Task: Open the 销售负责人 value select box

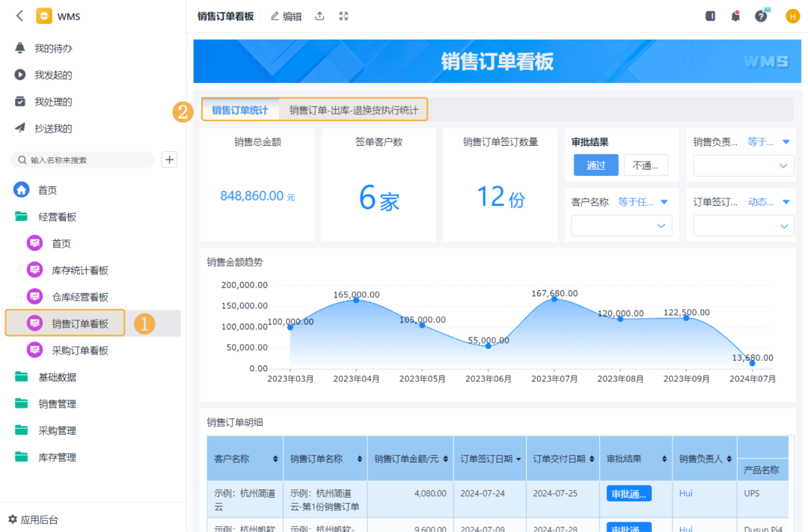Action: click(x=743, y=165)
